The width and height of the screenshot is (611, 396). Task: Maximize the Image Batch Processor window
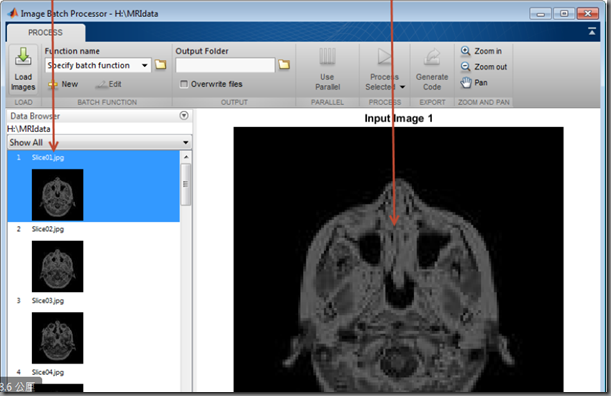[x=564, y=14]
